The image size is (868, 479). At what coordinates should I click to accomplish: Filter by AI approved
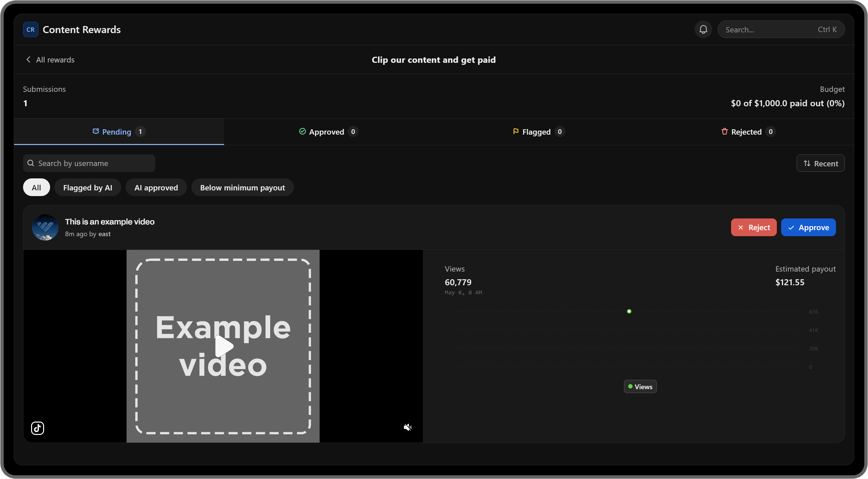click(x=156, y=187)
